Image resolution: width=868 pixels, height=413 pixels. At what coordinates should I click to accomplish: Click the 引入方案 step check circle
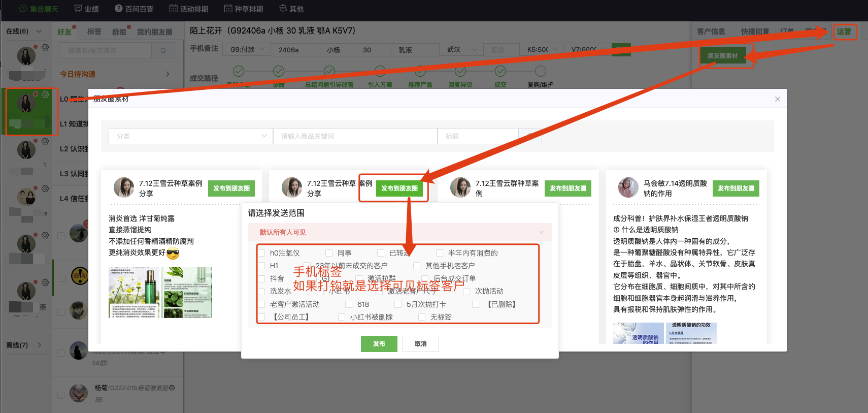pos(380,71)
